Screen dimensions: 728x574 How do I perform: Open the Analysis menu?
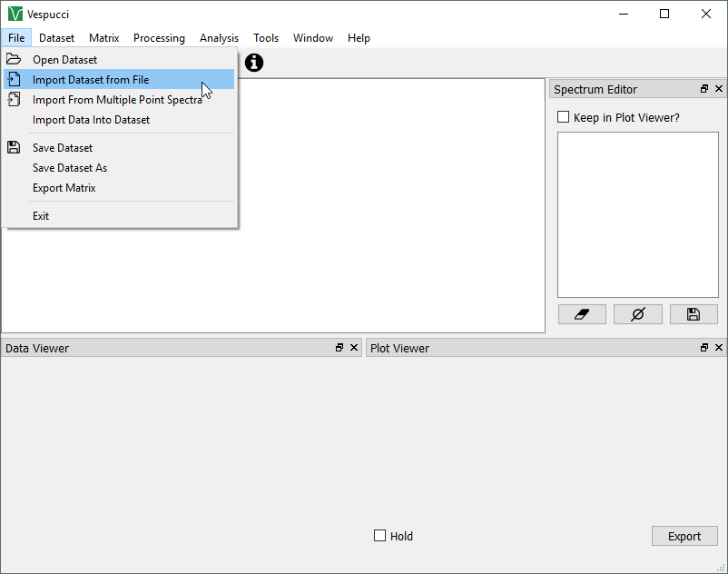coord(219,37)
